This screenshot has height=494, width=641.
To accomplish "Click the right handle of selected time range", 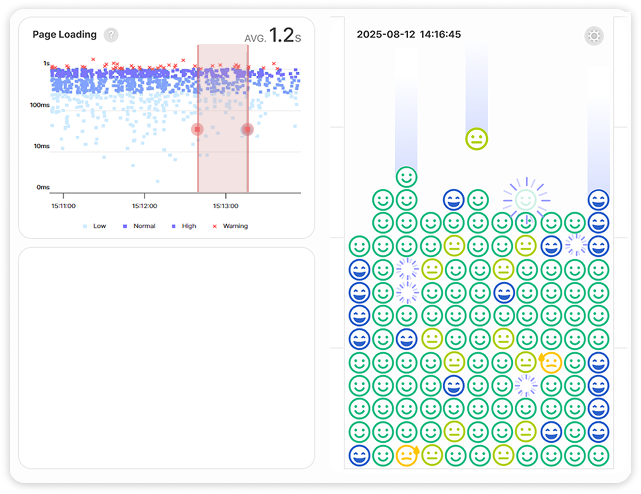I will pyautogui.click(x=248, y=129).
